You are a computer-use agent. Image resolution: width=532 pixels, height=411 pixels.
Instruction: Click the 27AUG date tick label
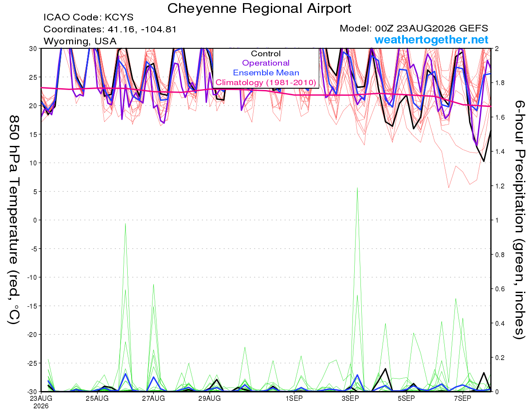153,399
